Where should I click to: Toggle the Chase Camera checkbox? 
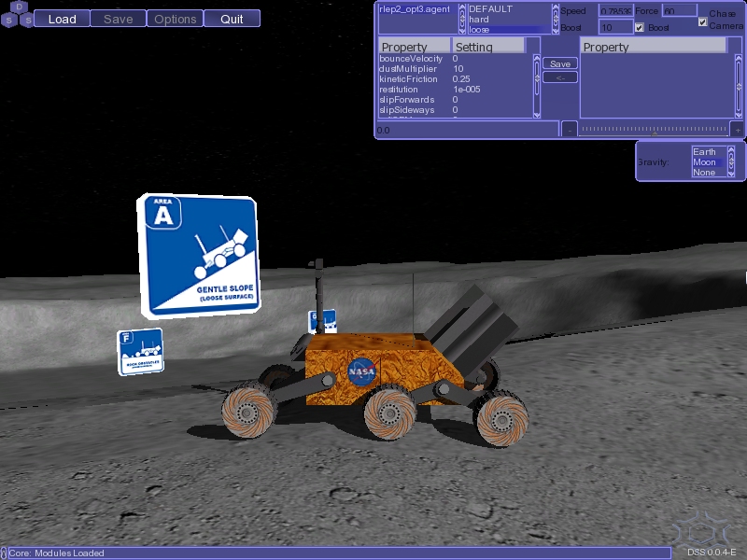pyautogui.click(x=702, y=21)
